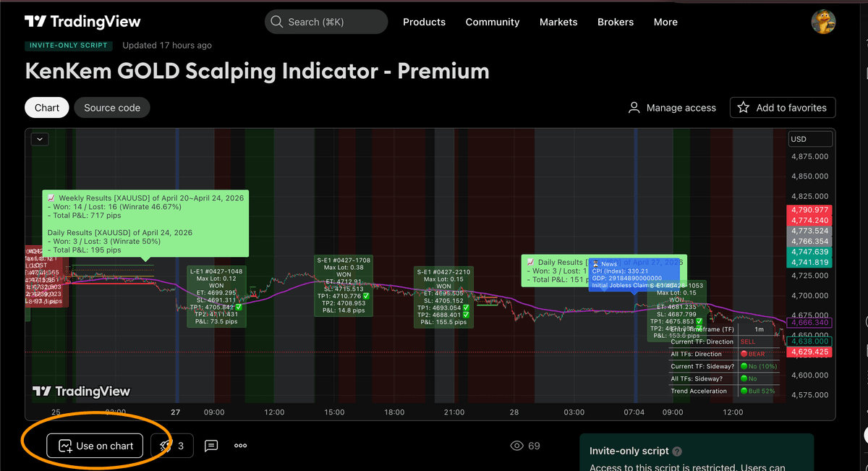Image resolution: width=868 pixels, height=471 pixels.
Task: Click the red 4,774.240 price label
Action: (x=809, y=221)
